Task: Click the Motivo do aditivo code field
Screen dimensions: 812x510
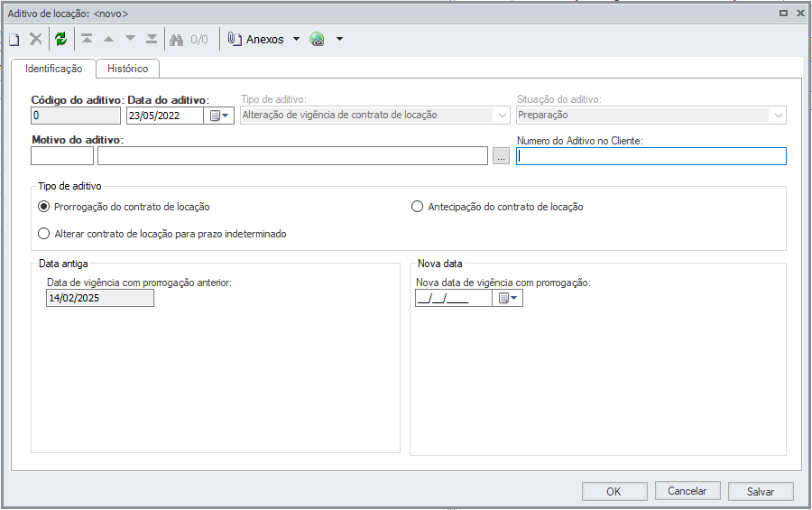Action: click(x=62, y=156)
